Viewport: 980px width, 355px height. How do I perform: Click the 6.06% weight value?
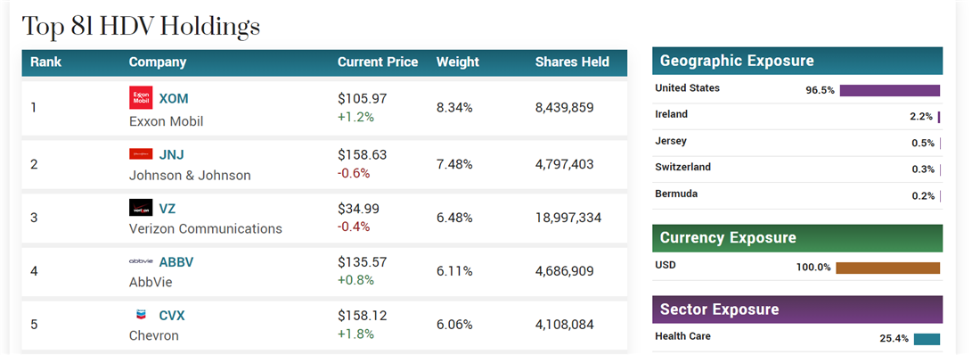coord(454,325)
